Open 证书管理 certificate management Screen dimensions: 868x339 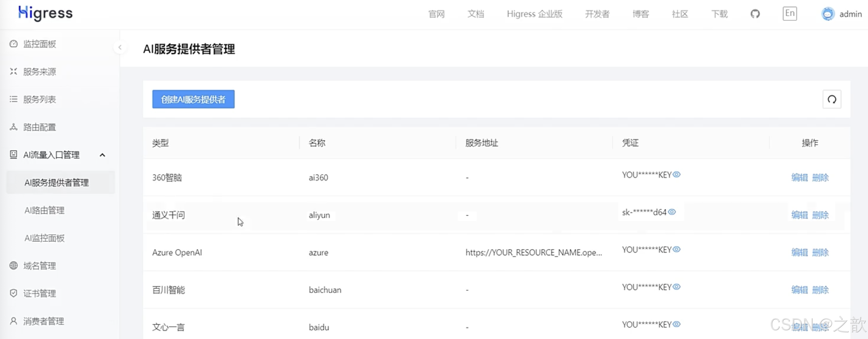tap(39, 293)
